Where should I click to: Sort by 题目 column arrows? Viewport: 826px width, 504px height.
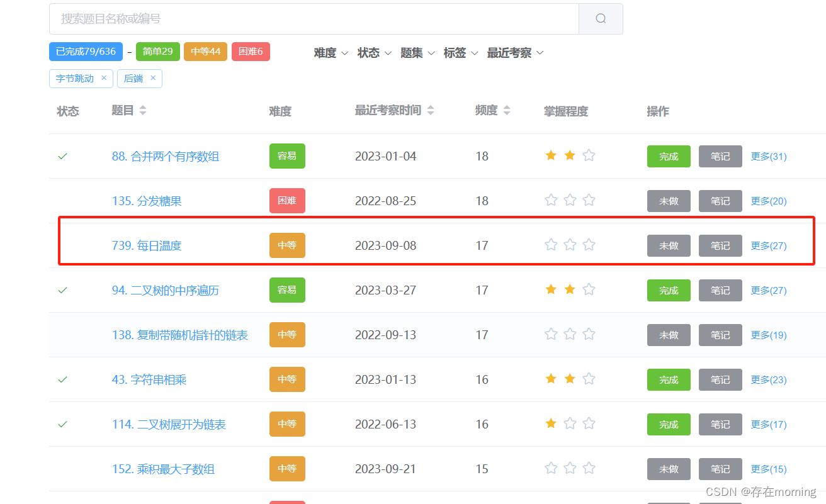click(143, 110)
